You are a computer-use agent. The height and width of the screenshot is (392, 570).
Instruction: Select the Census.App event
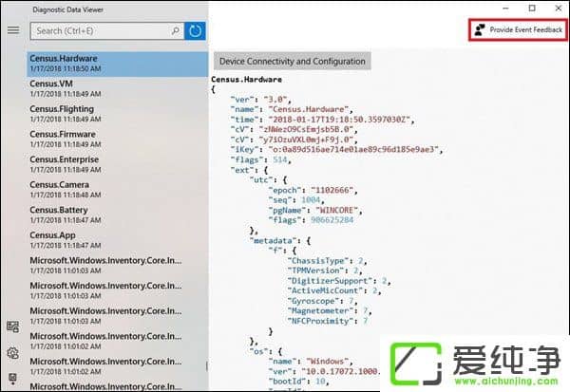[x=118, y=240]
